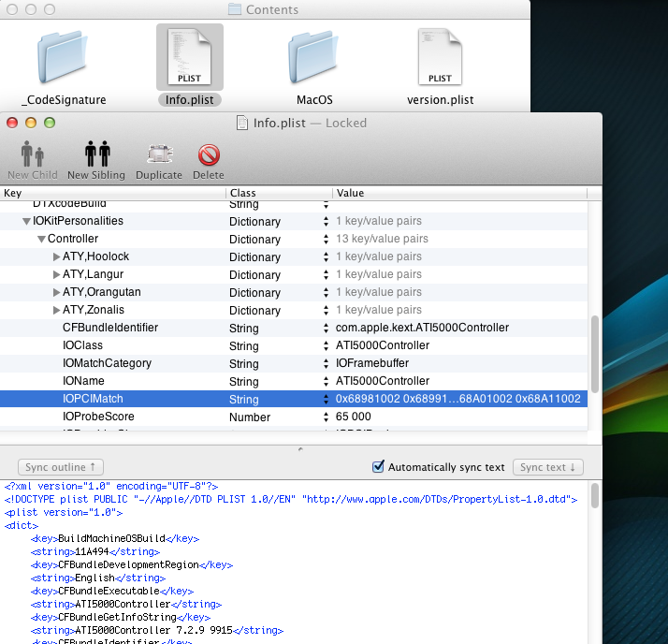Click the document icon in Info.plist title bar
The image size is (668, 644).
point(242,123)
